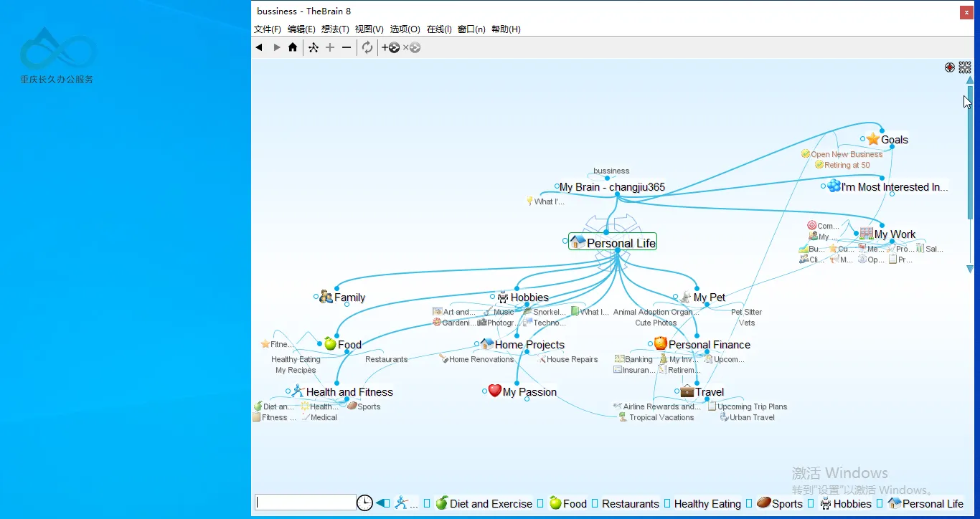Click the add link icon with plus sign
Viewport: 980px width, 519px height.
(391, 47)
